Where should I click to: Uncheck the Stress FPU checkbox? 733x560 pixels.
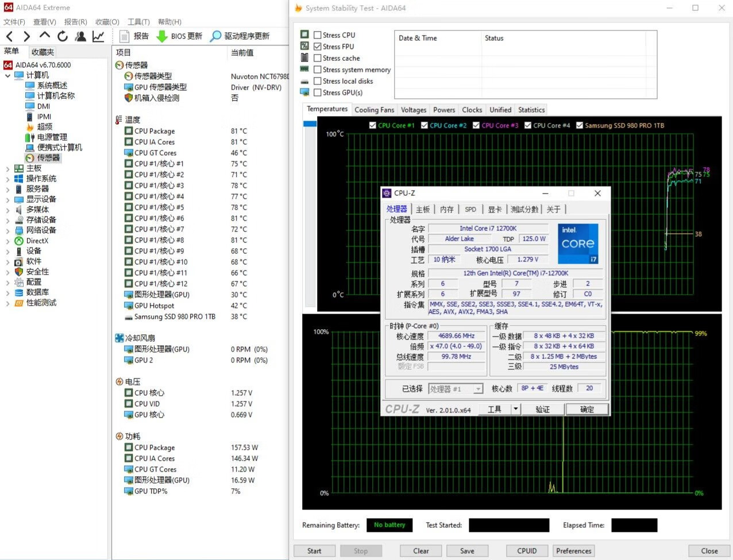point(317,47)
